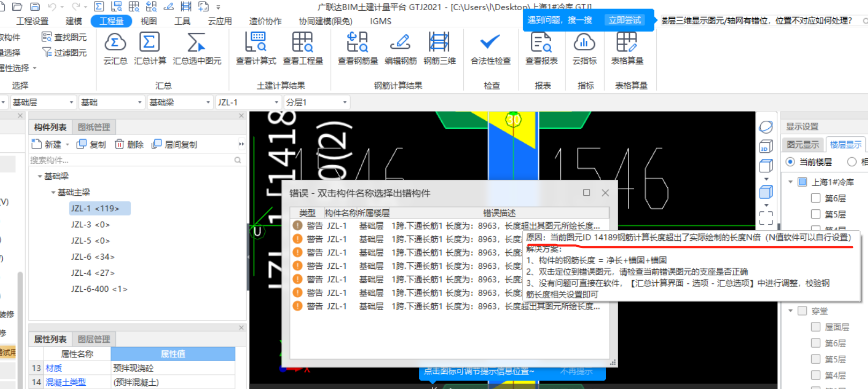Open 工程设置 ribbon tab

32,21
